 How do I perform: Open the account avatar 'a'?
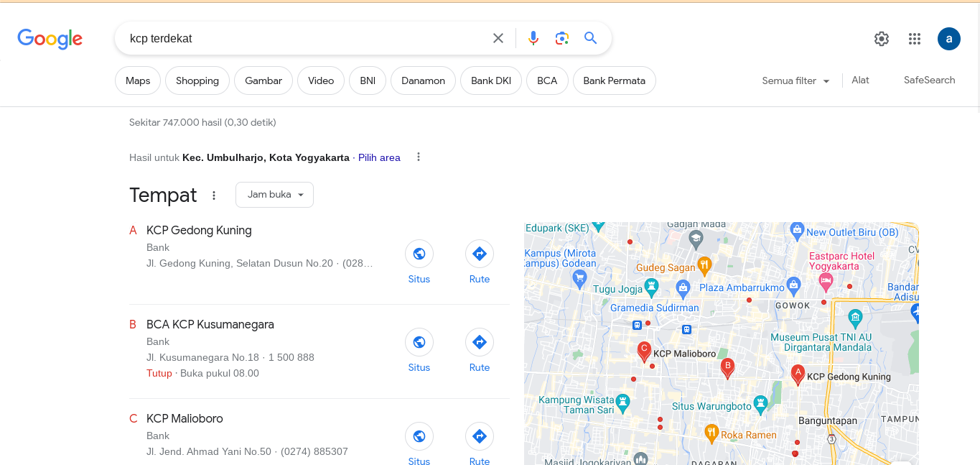tap(949, 39)
